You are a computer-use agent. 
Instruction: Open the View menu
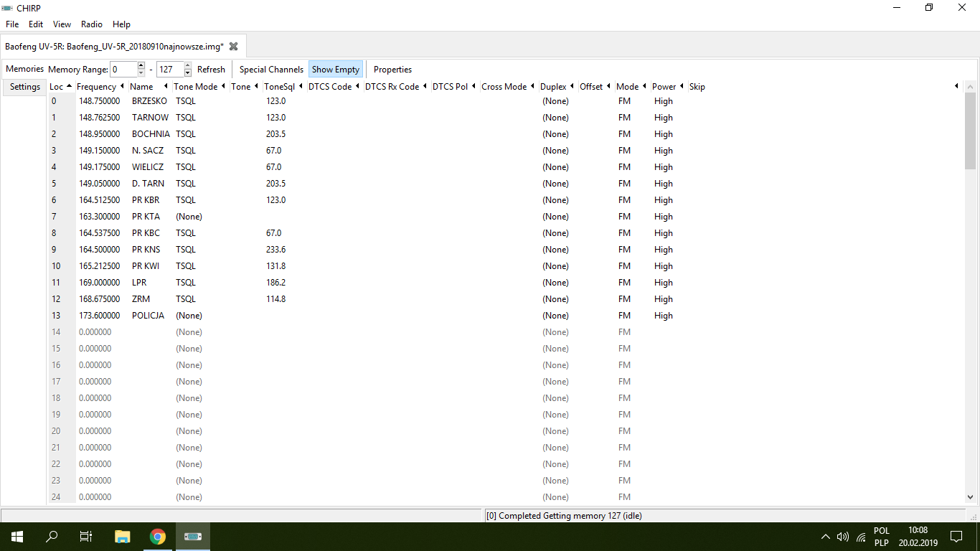click(62, 24)
